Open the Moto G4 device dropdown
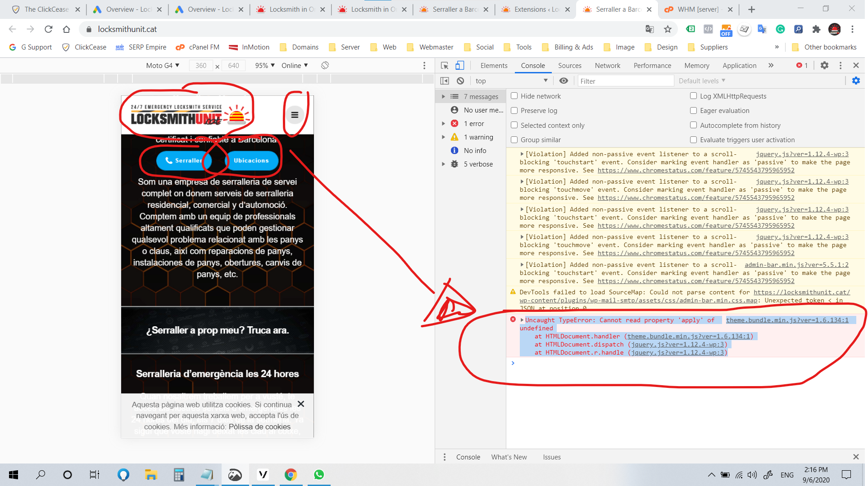The width and height of the screenshot is (868, 486). pos(163,66)
